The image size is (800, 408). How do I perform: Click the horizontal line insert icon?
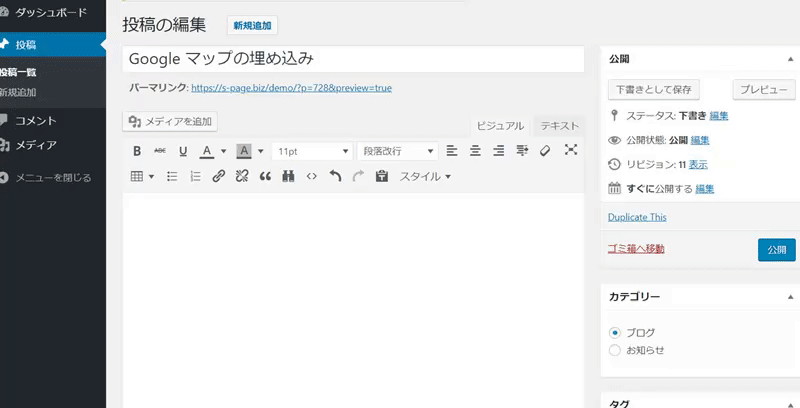click(522, 150)
